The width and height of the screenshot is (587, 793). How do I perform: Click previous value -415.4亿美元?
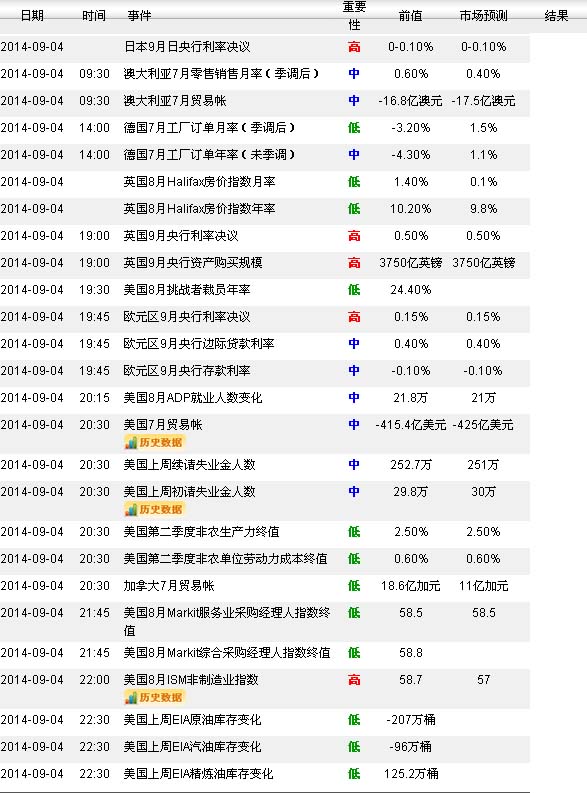[x=411, y=425]
